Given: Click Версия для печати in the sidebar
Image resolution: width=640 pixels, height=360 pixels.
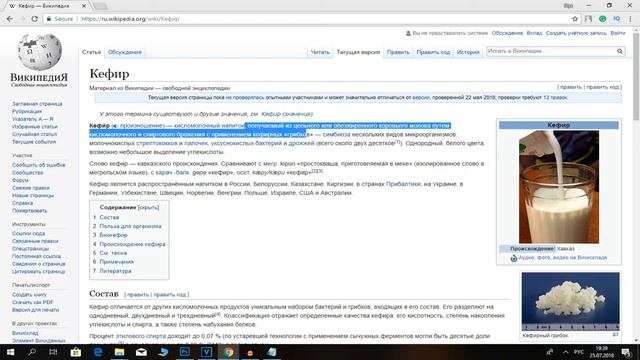Looking at the screenshot, I should [36, 310].
